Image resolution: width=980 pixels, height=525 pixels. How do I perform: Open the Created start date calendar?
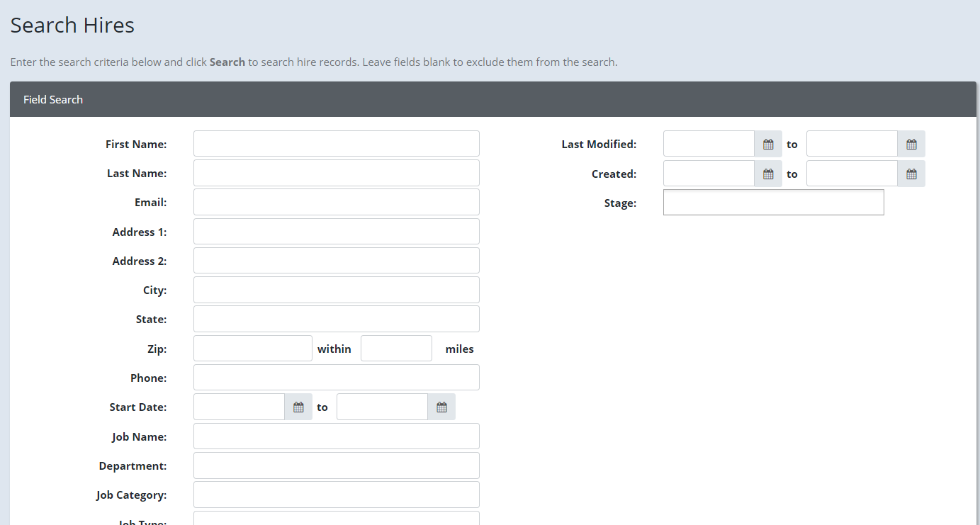pos(768,173)
